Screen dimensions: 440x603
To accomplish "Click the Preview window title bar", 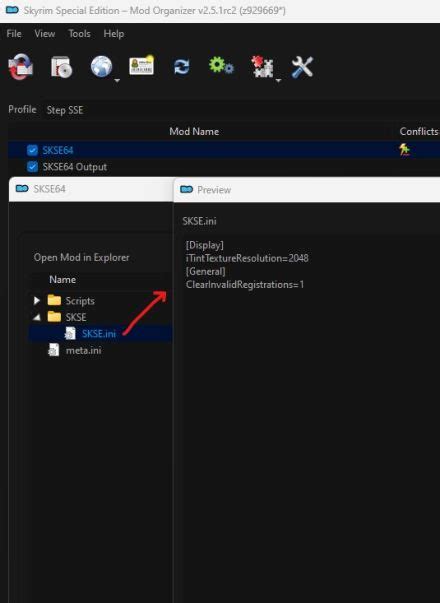I will 307,190.
